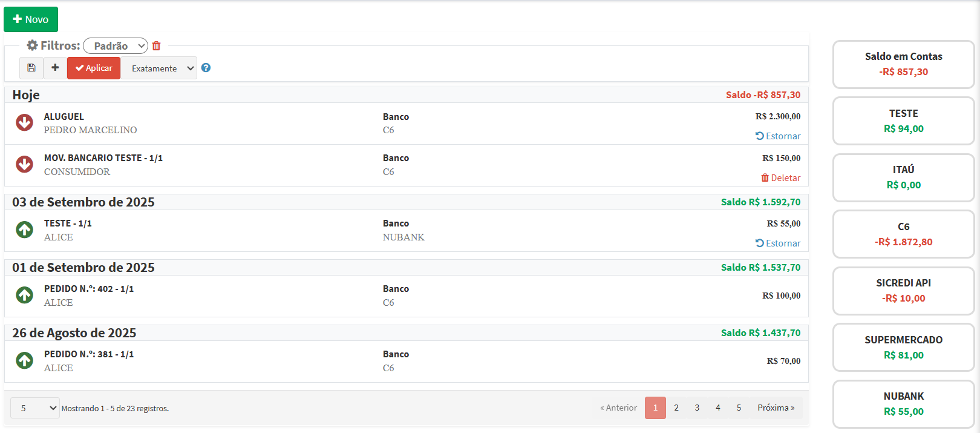The image size is (980, 433).
Task: Click the Próxima page link
Action: [x=776, y=408]
